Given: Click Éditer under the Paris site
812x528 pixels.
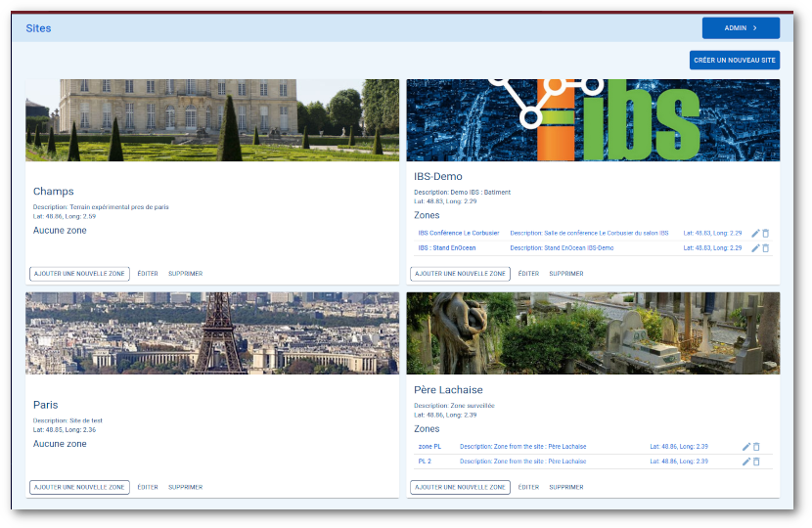Looking at the screenshot, I should point(148,488).
